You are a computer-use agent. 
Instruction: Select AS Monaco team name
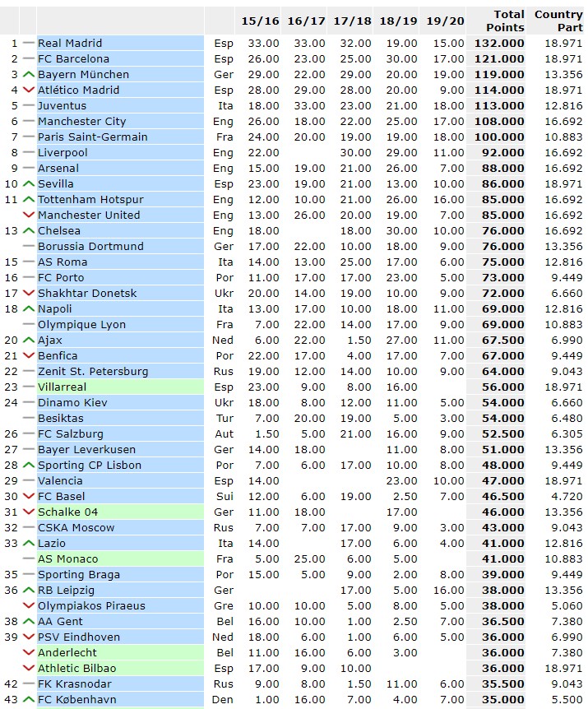click(x=67, y=558)
